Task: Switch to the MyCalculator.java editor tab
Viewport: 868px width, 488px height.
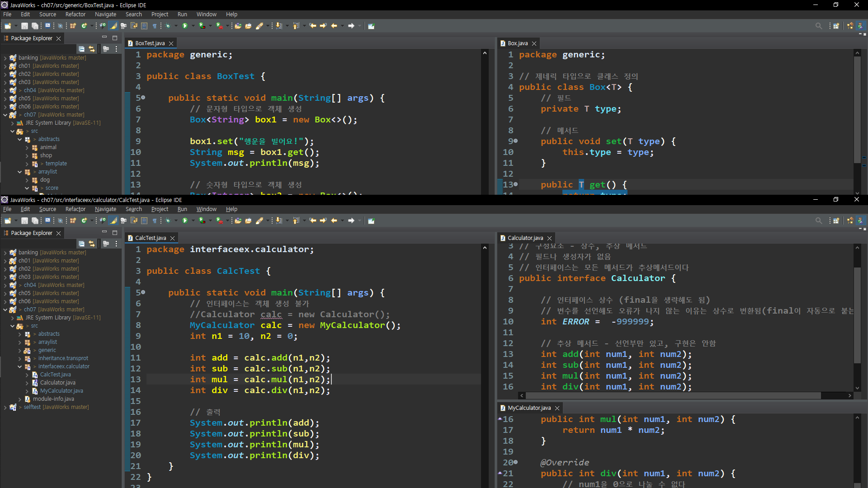Action: click(x=528, y=408)
